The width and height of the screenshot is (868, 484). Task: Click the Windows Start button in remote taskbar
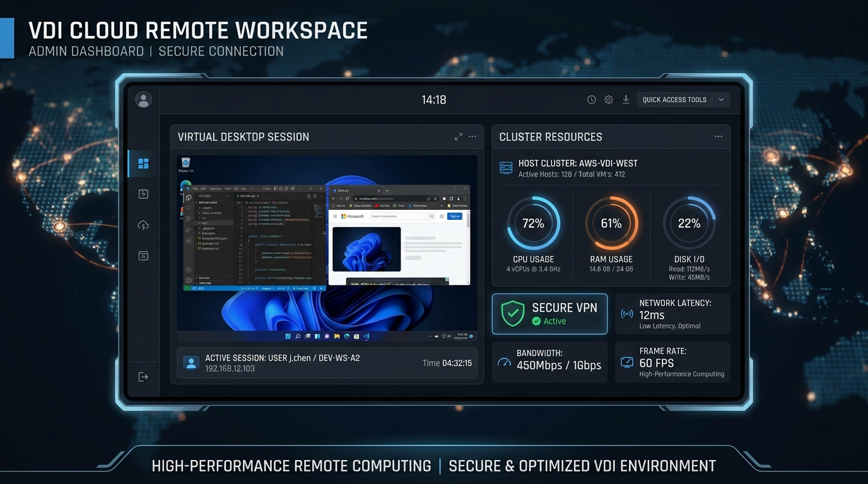click(x=288, y=337)
